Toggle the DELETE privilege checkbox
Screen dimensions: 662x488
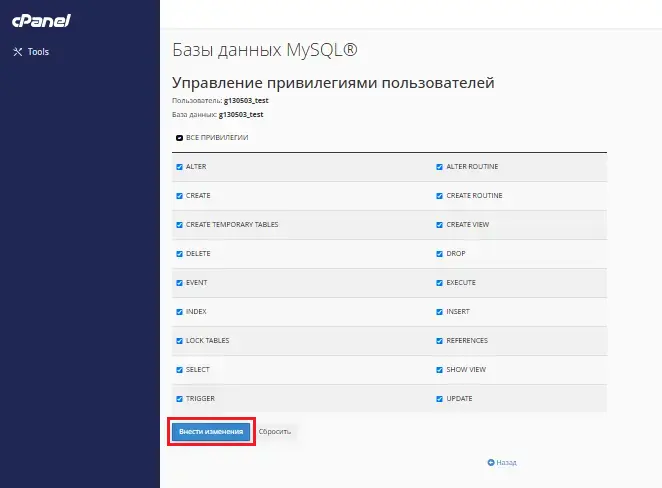pyautogui.click(x=179, y=253)
